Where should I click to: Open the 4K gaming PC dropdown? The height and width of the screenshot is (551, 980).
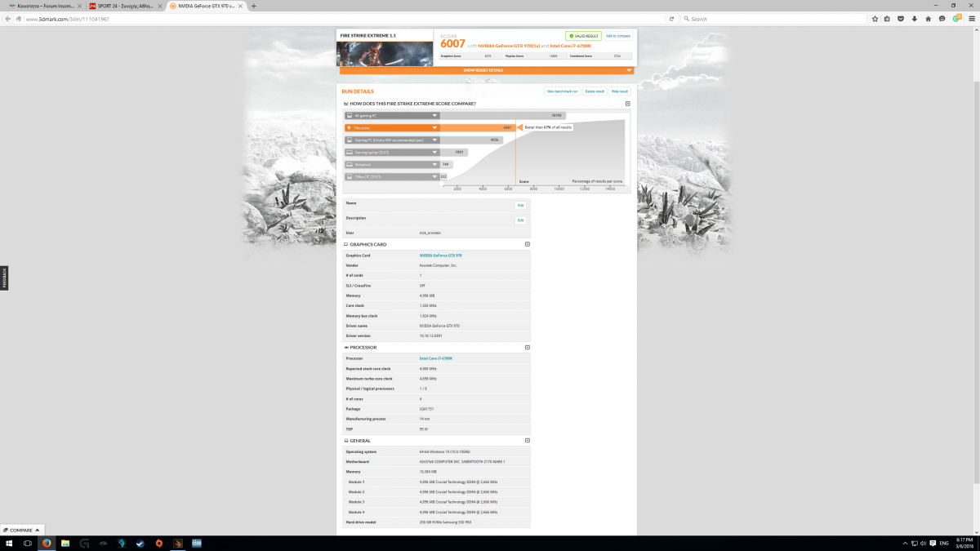[393, 116]
